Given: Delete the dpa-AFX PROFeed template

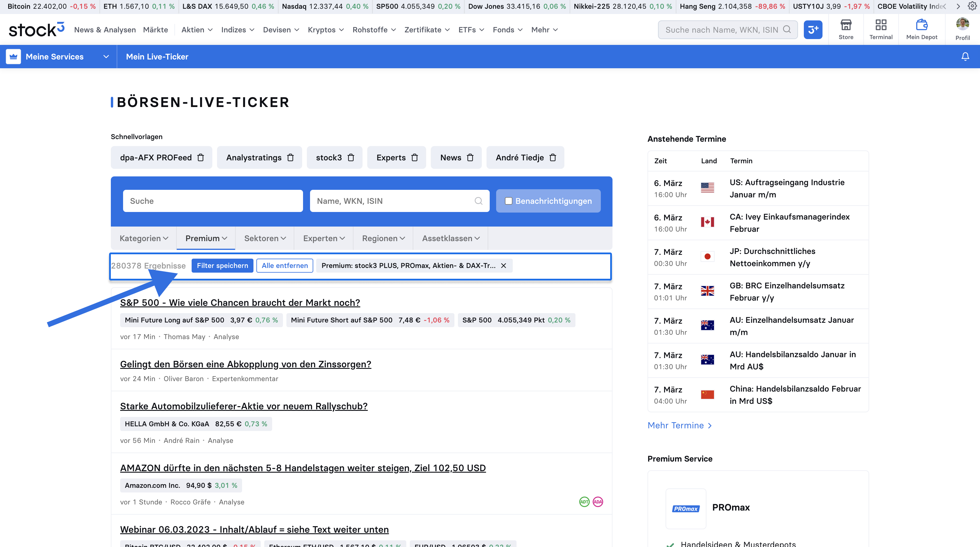Looking at the screenshot, I should 200,157.
